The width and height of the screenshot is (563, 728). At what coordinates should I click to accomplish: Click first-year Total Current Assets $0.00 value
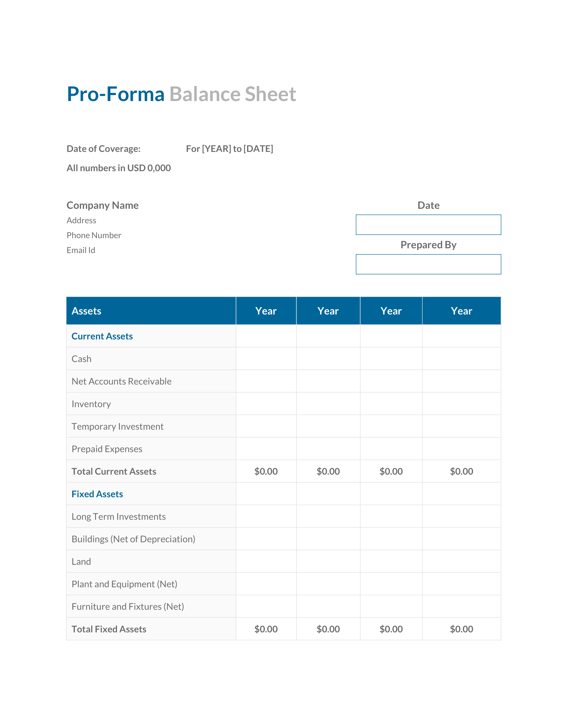pos(266,471)
